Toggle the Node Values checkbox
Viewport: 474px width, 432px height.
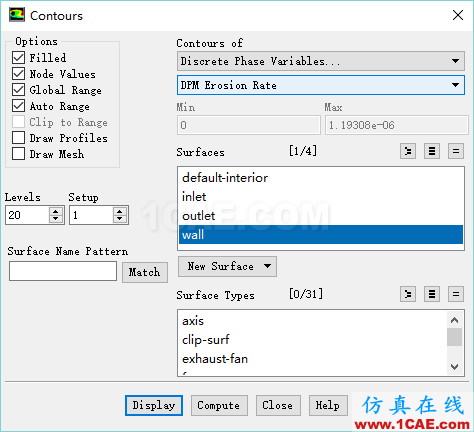(19, 74)
